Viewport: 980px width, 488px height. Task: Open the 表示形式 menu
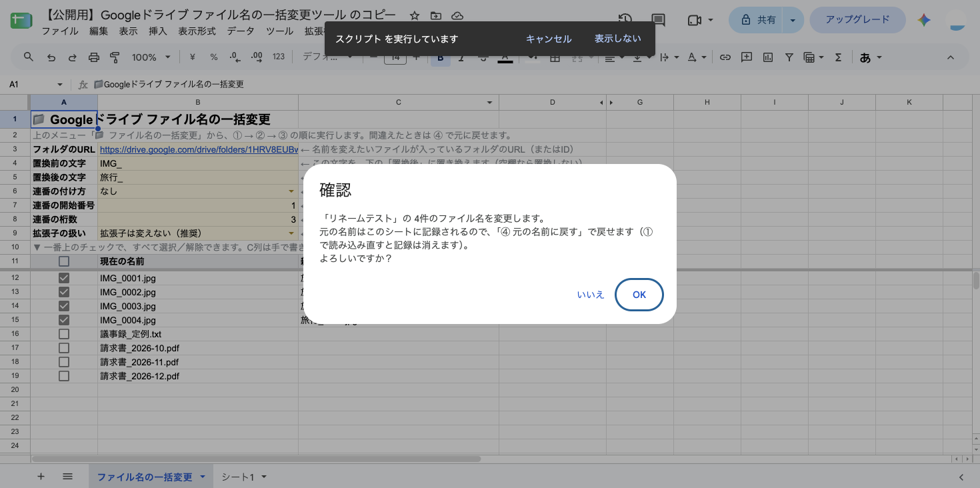(x=197, y=31)
